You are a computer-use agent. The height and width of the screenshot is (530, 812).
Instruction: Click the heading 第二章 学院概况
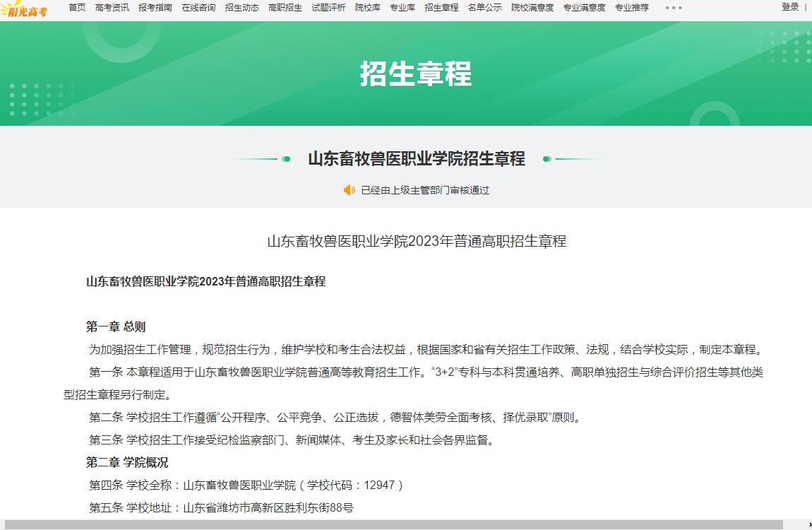[127, 462]
